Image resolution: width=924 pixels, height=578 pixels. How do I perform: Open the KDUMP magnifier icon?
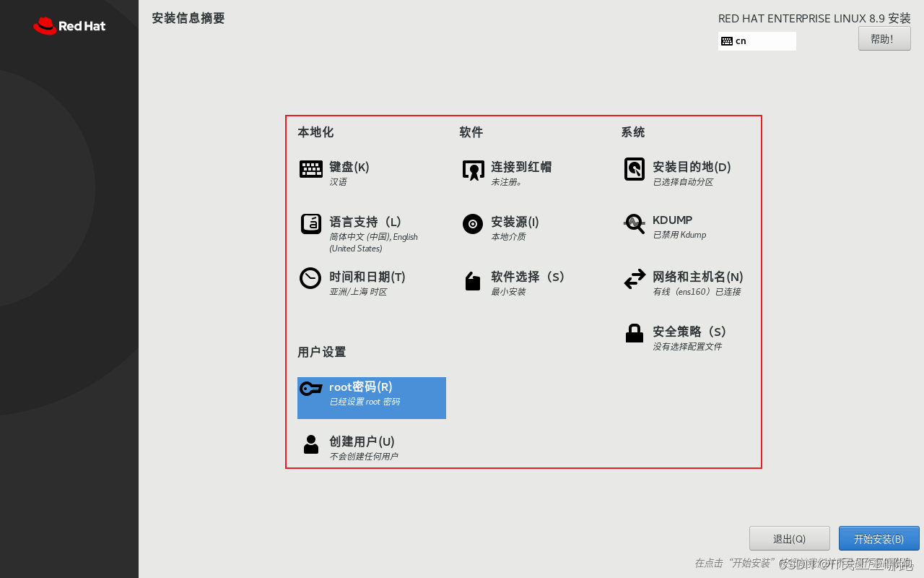(635, 223)
